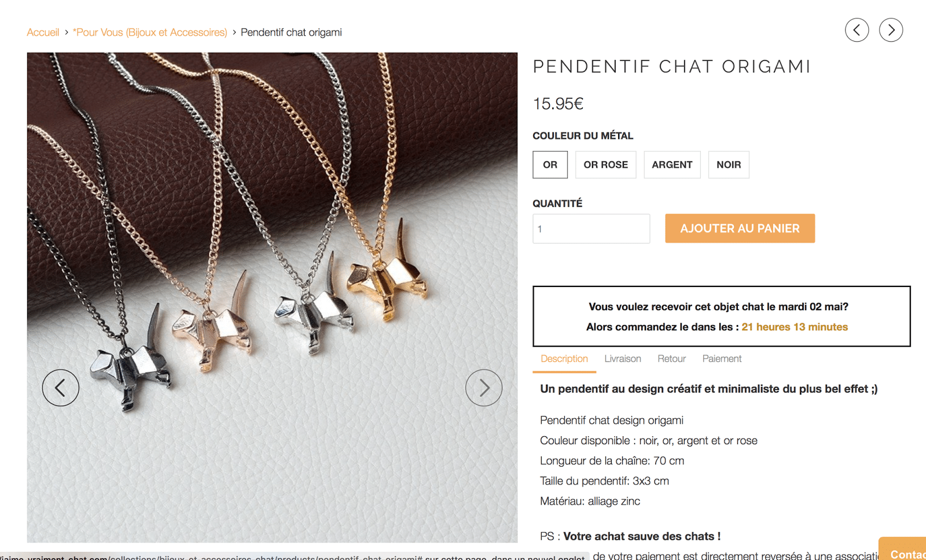The width and height of the screenshot is (926, 560).
Task: Choose the OR ROSE metal color
Action: click(x=605, y=165)
